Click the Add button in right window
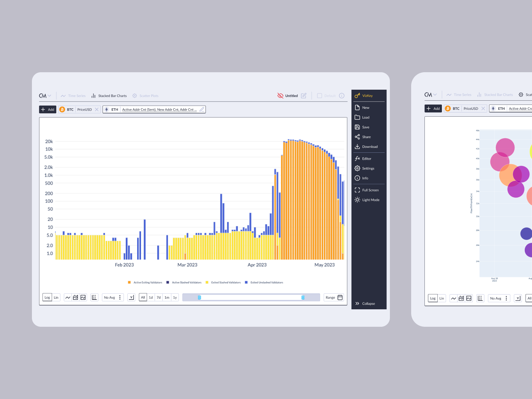 (433, 108)
